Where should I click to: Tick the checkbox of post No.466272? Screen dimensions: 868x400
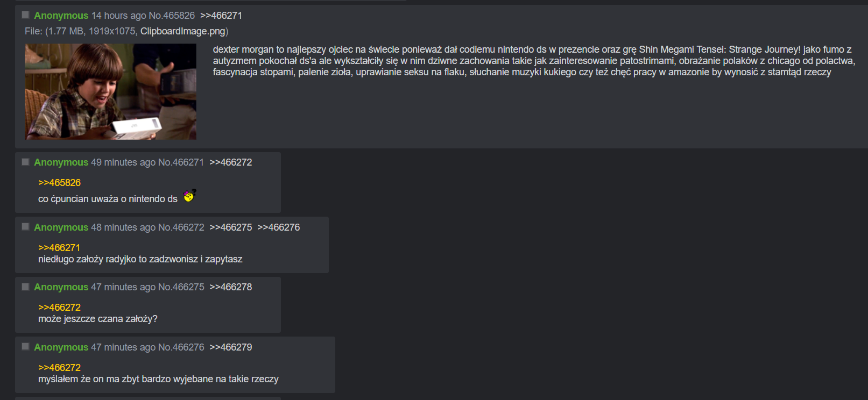click(x=25, y=226)
